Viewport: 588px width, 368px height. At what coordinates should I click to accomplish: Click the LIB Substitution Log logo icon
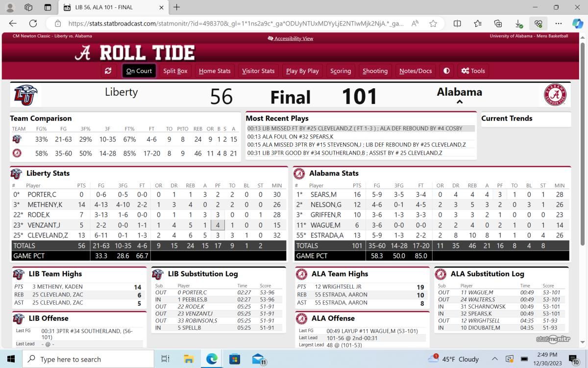point(158,274)
